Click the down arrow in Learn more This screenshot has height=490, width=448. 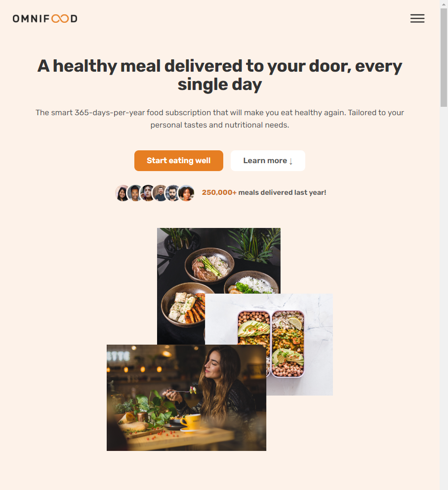[290, 161]
